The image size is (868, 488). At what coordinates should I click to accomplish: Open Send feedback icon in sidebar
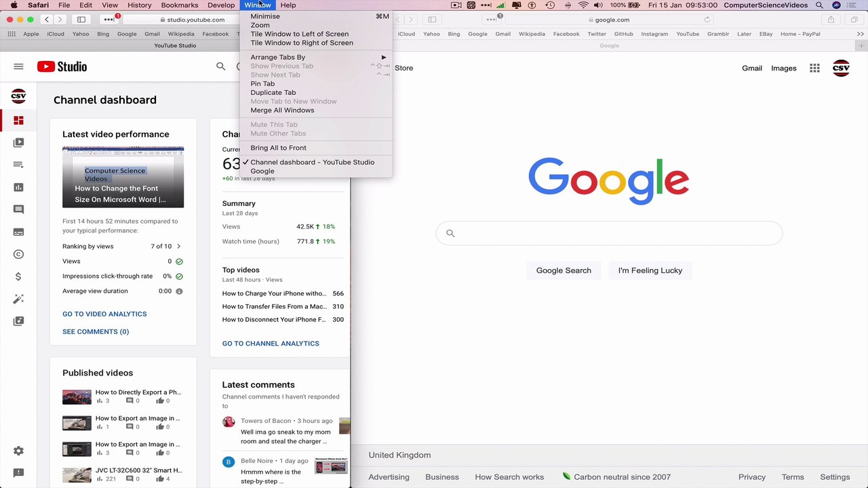tap(18, 473)
